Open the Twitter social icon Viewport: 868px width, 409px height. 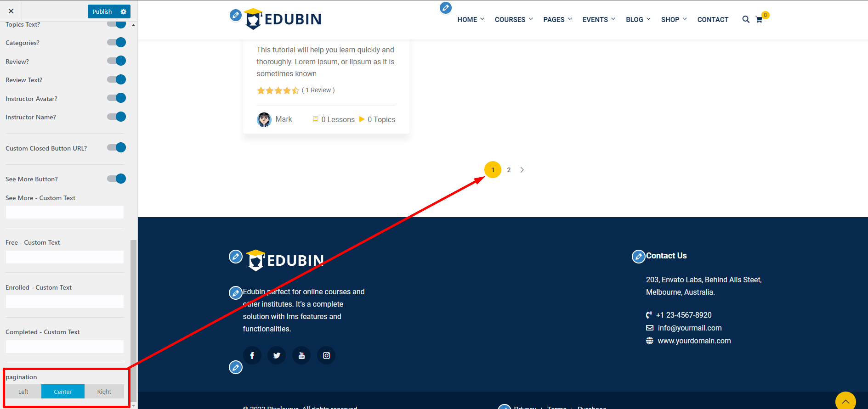coord(277,355)
